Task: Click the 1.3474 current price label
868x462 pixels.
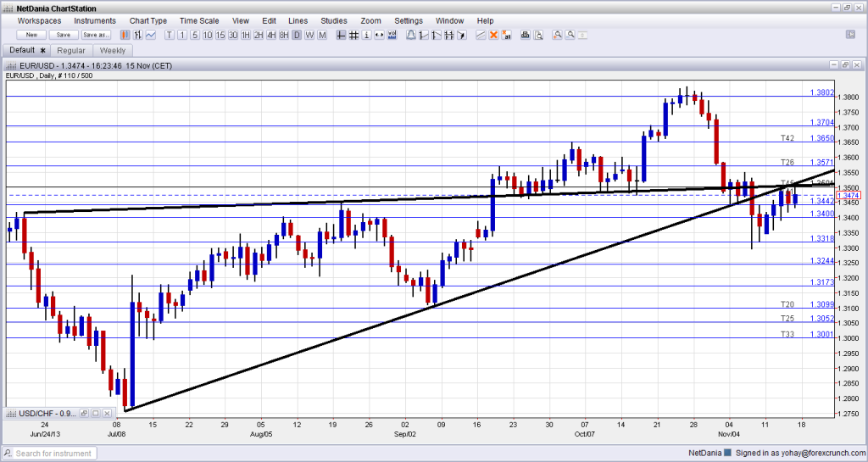Action: pyautogui.click(x=848, y=195)
